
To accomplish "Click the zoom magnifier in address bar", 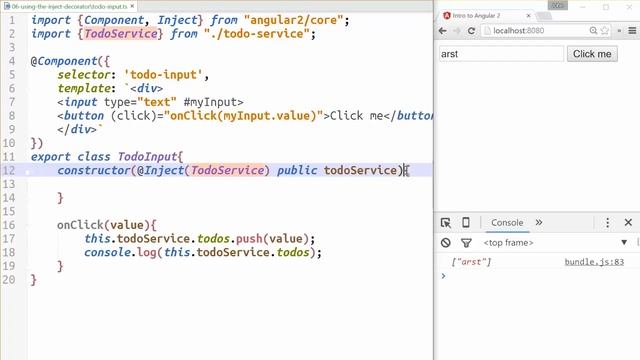I will click(593, 31).
